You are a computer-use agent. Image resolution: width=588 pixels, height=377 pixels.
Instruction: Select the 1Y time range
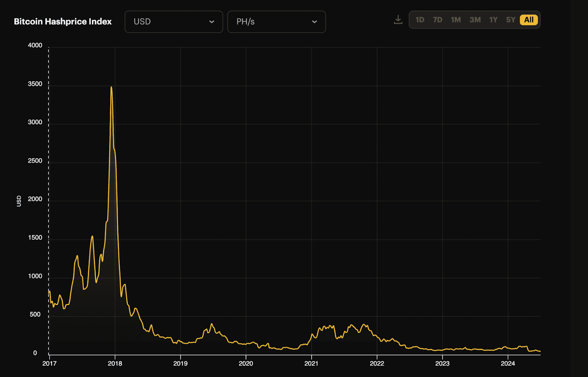[x=493, y=20]
